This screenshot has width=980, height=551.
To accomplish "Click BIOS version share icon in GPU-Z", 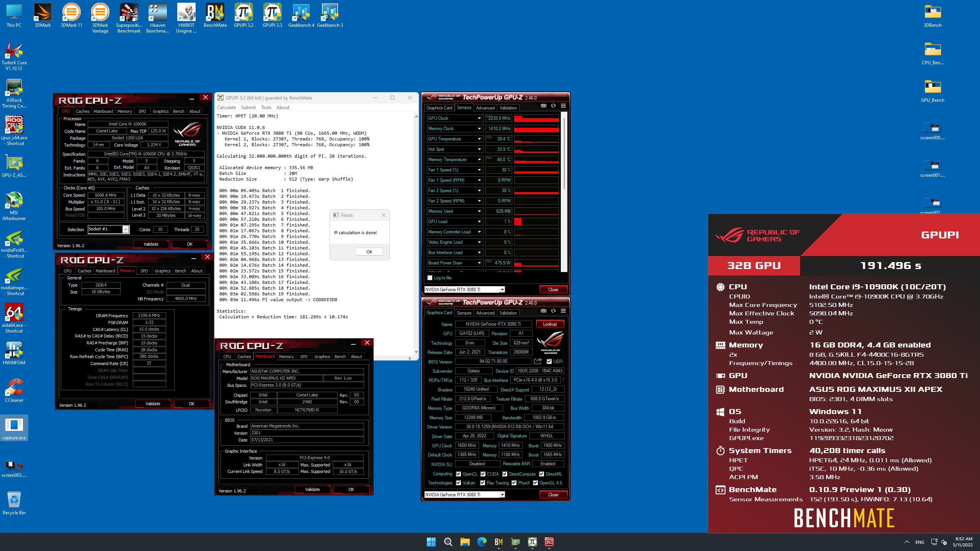I will click(538, 361).
